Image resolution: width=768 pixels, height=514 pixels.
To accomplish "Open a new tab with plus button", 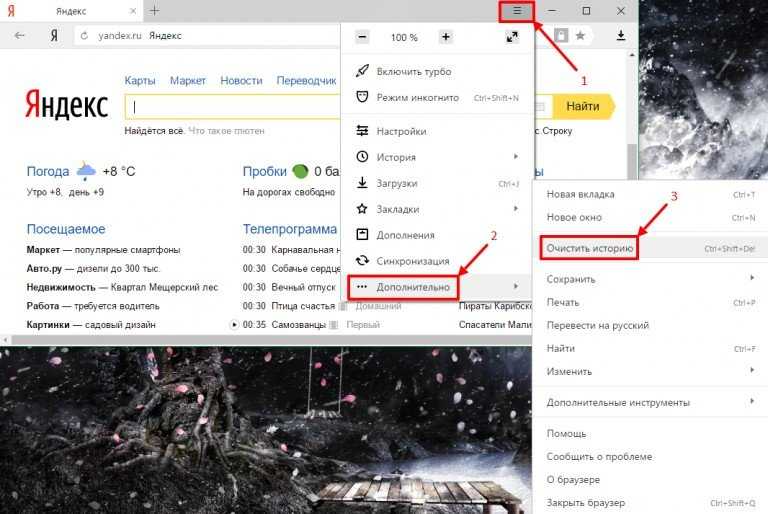I will pos(154,10).
